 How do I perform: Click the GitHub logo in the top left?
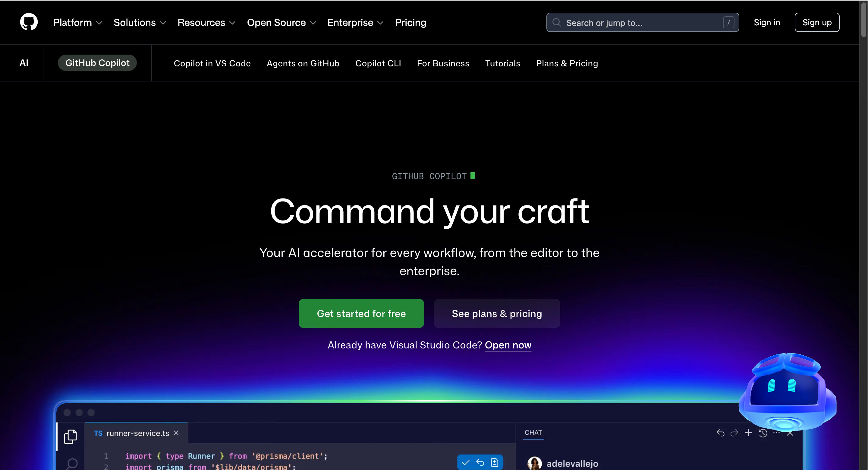(29, 22)
